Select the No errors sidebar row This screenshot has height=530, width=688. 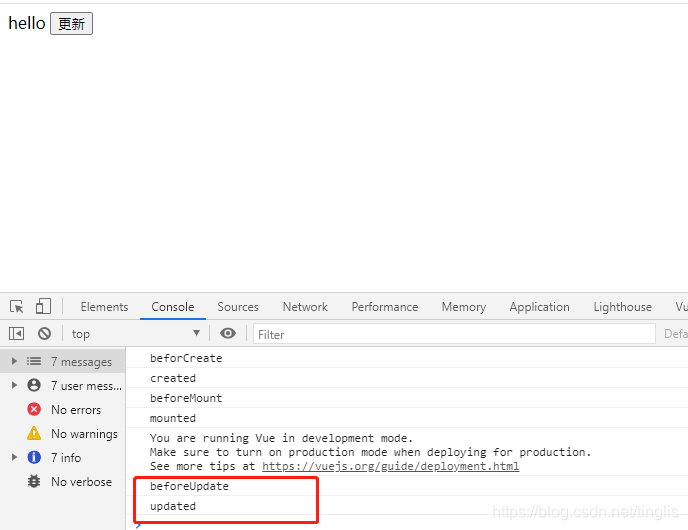[x=63, y=409]
